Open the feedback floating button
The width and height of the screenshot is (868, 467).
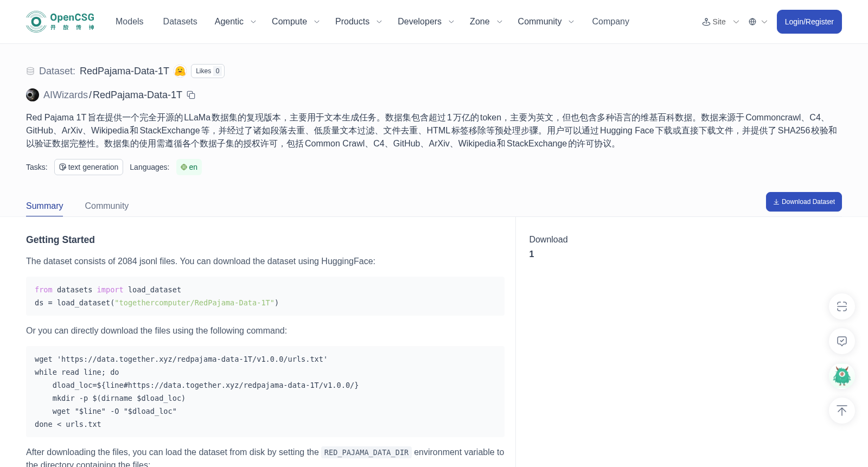coord(842,341)
